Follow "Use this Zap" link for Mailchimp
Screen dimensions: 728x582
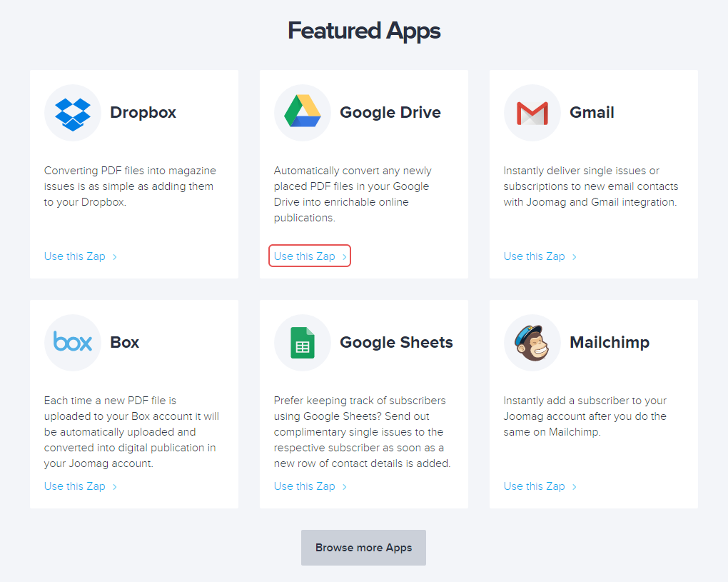[540, 486]
